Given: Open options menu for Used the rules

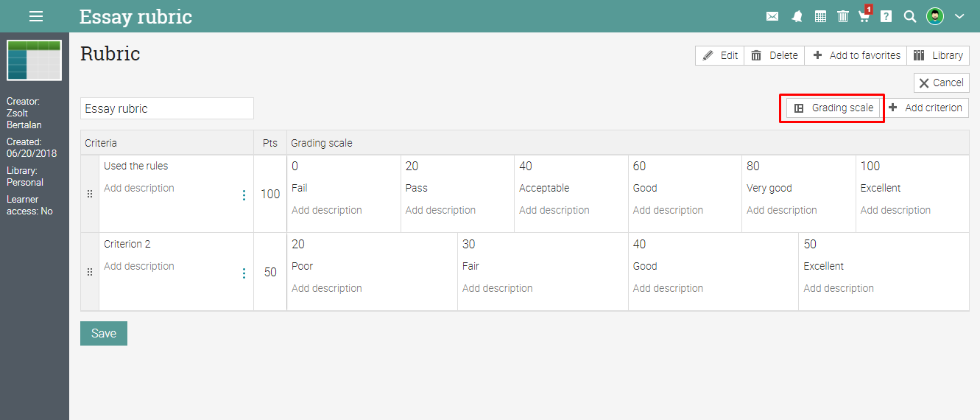Looking at the screenshot, I should tap(244, 195).
